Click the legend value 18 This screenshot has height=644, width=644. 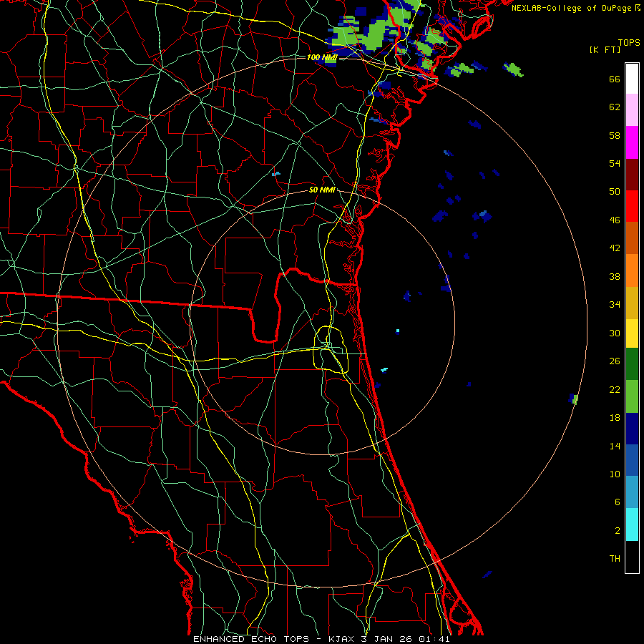pos(615,418)
